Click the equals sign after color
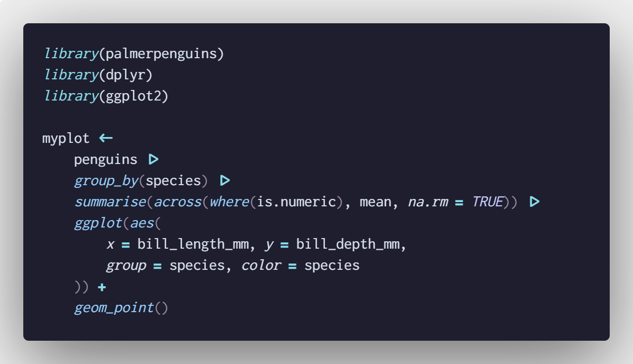Screen dimensions: 633x364 pos(292,265)
